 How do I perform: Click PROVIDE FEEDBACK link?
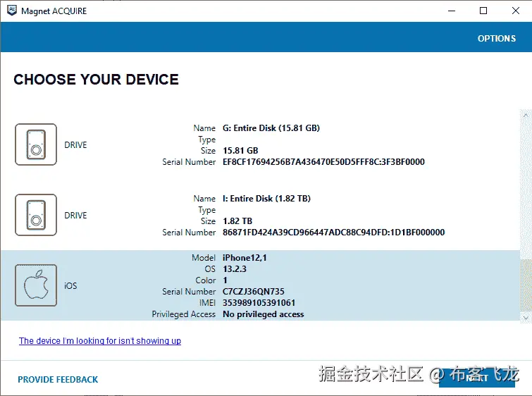[x=58, y=379]
